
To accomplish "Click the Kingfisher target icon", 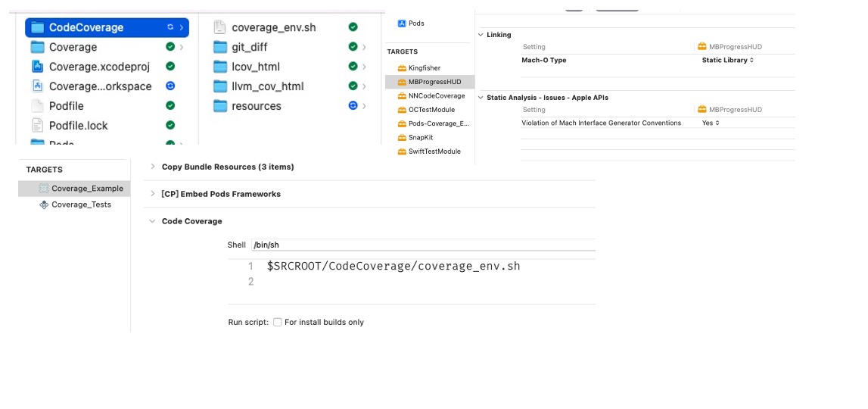I will [402, 68].
